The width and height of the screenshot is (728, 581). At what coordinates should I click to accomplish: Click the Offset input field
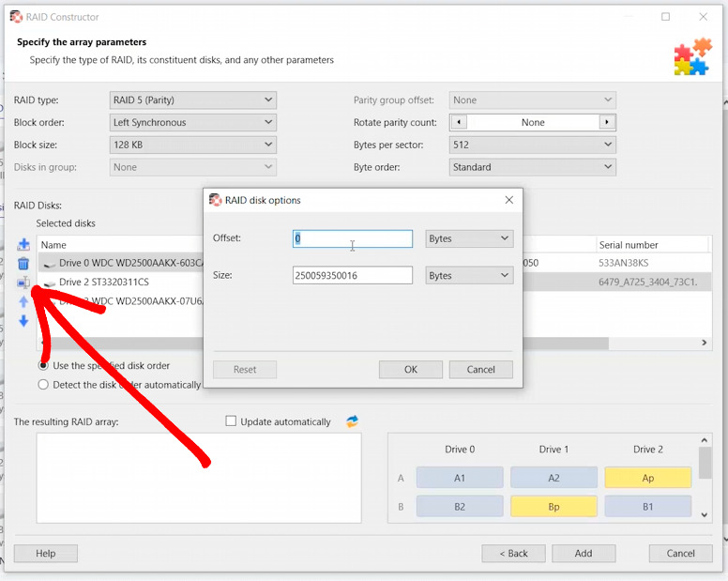[353, 238]
